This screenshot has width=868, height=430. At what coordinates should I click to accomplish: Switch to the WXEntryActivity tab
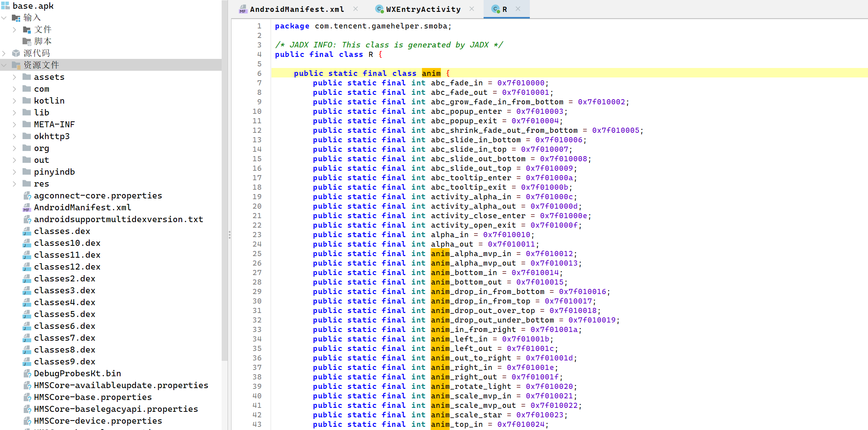[x=423, y=9]
